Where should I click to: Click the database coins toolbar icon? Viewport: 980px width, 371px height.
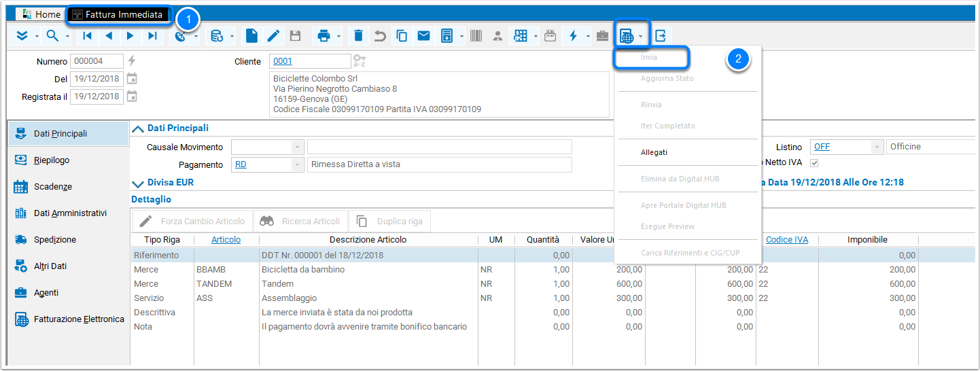point(217,36)
